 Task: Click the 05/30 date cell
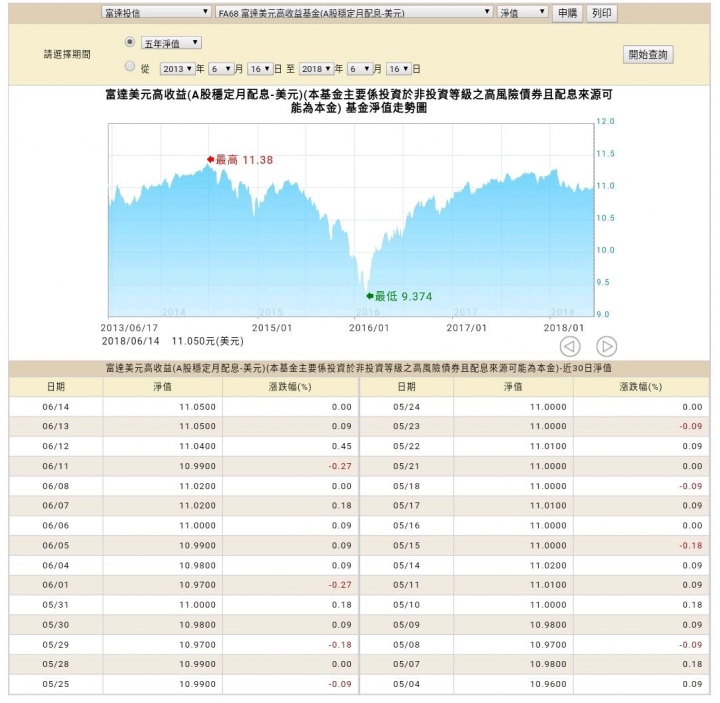tap(56, 624)
